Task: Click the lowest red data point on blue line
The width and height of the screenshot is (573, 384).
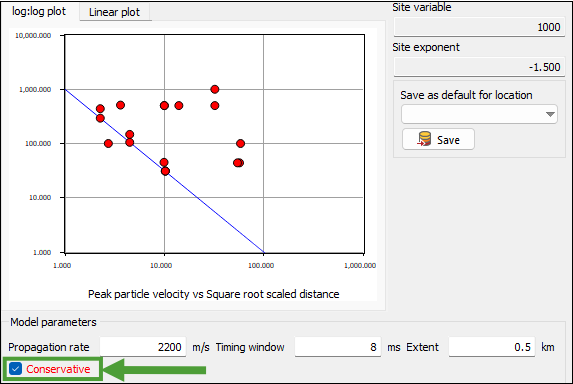Action: pyautogui.click(x=165, y=171)
